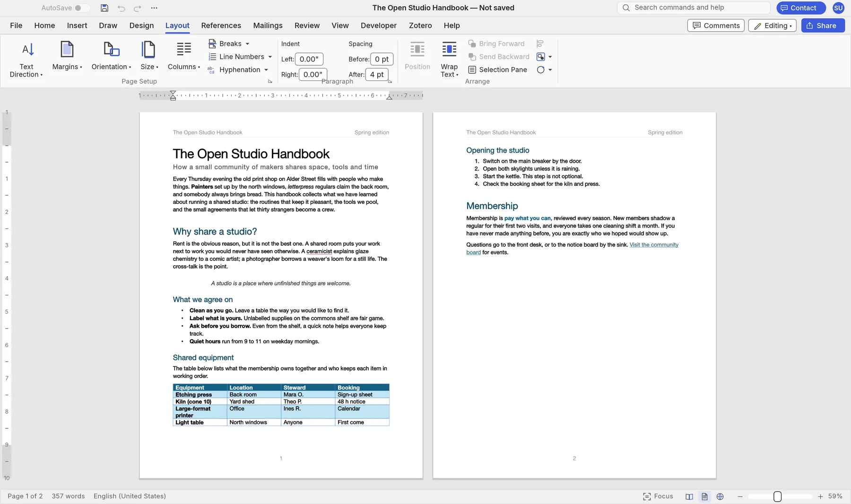Open the Columns menu
Screen dimensions: 851x504
[184, 56]
